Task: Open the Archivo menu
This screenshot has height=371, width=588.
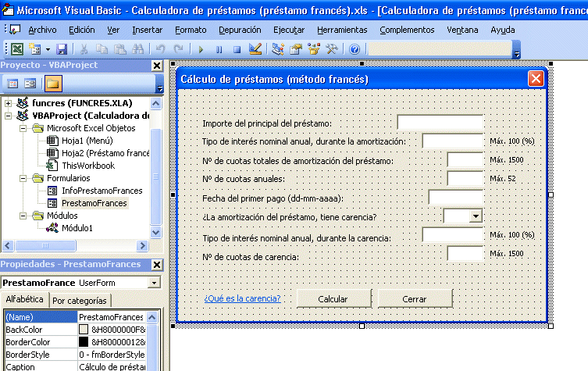Action: 42,30
